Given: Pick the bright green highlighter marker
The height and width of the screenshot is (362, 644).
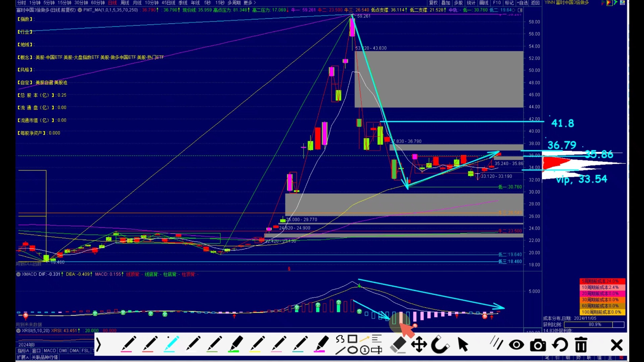Looking at the screenshot, I should coord(235,344).
